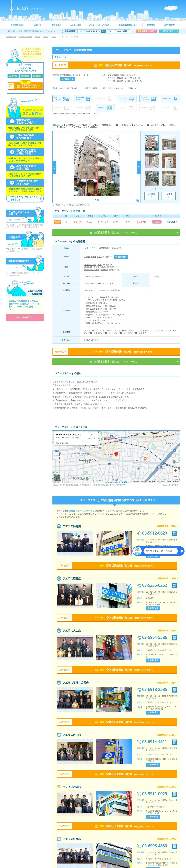Viewport: 186px width, 868px height.
Task: Click the 地図を見る pin button beside the address
Action: tap(67, 79)
